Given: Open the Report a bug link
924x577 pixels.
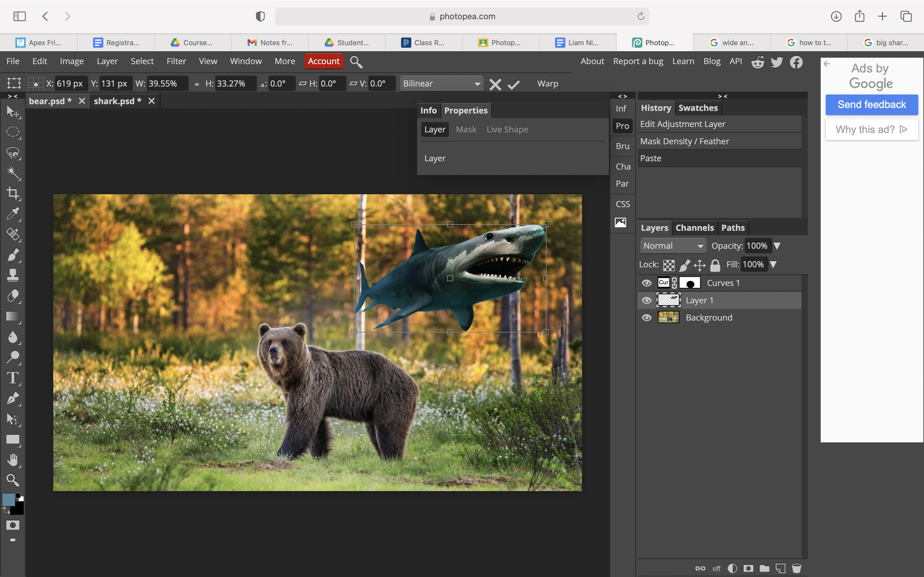Looking at the screenshot, I should point(637,61).
